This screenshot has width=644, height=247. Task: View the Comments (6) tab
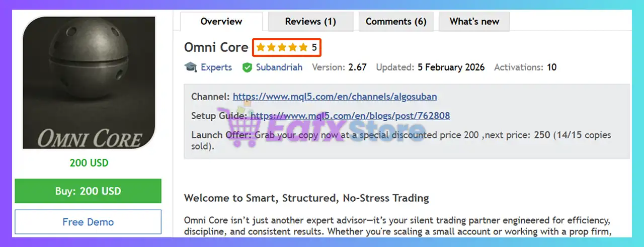point(396,22)
